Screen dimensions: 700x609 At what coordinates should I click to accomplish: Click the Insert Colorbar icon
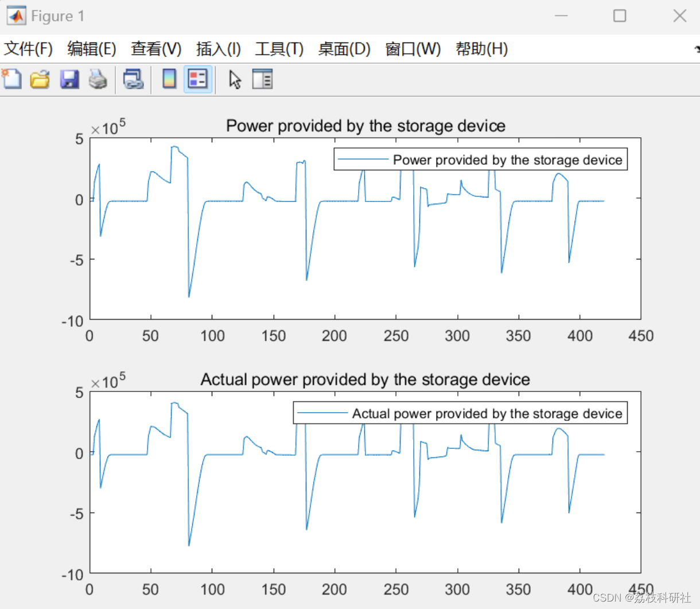(x=169, y=79)
